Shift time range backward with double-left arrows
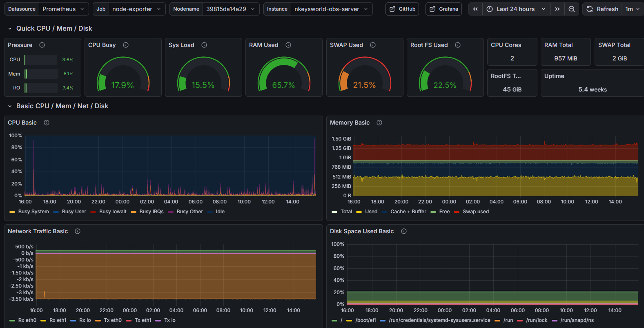 (x=475, y=9)
